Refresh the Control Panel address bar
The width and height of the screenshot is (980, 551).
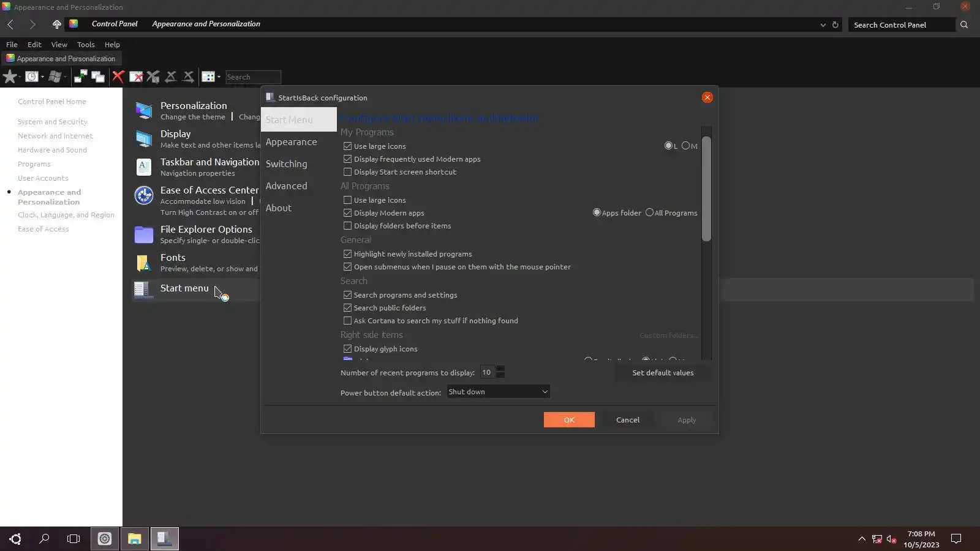835,25
